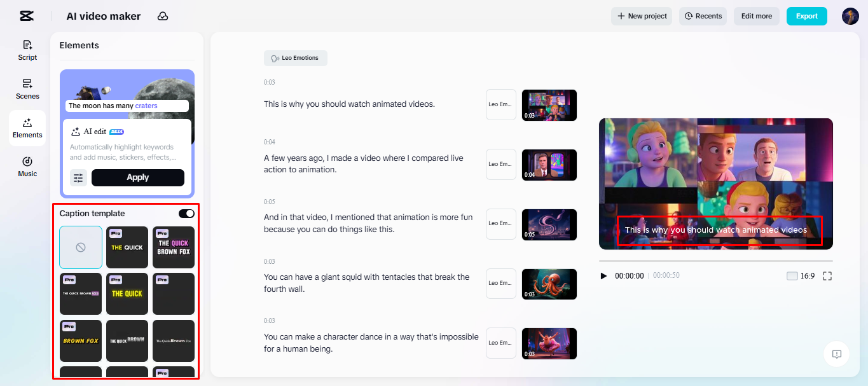Click 'The moon has many craters' banner
The height and width of the screenshot is (386, 868).
click(x=127, y=106)
